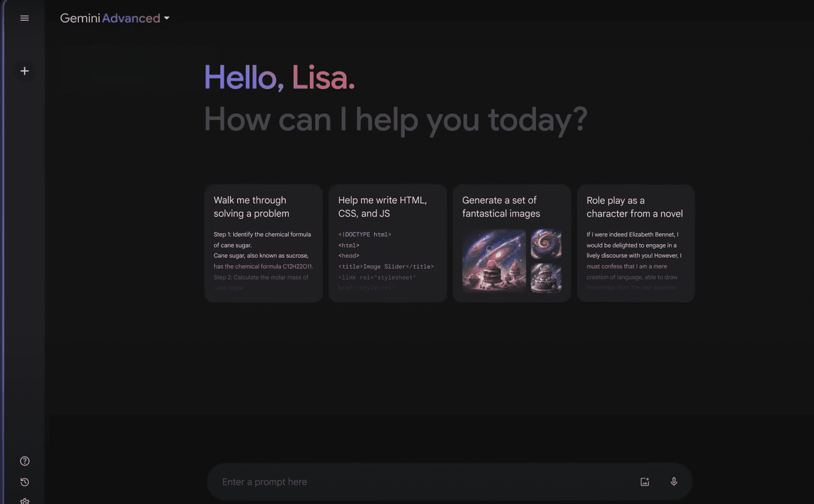
Task: Open the Activity history clock icon
Action: tap(24, 482)
